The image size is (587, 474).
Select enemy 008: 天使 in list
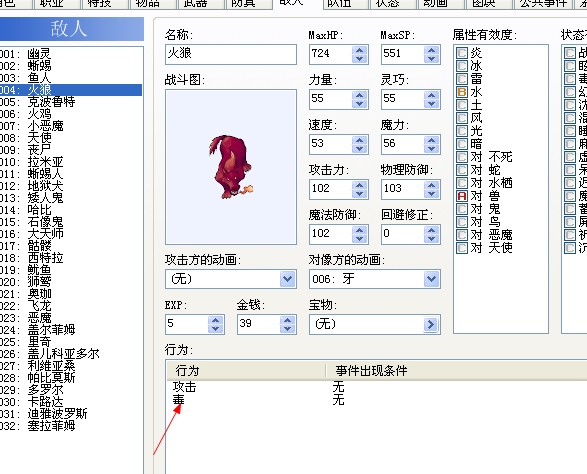pyautogui.click(x=71, y=138)
